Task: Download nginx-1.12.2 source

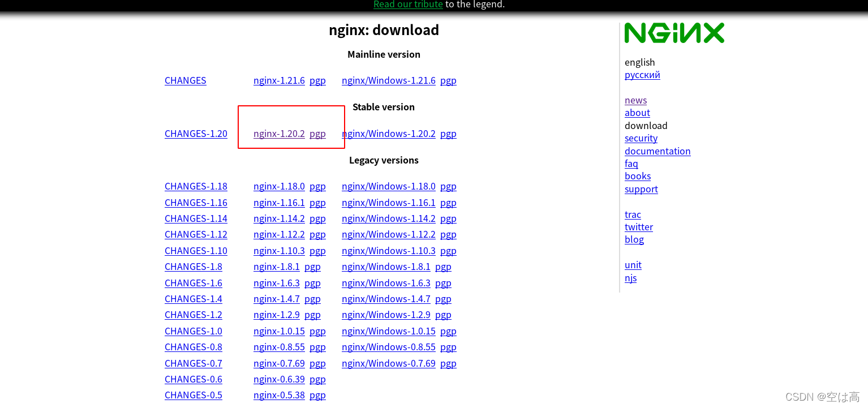Action: click(x=279, y=234)
